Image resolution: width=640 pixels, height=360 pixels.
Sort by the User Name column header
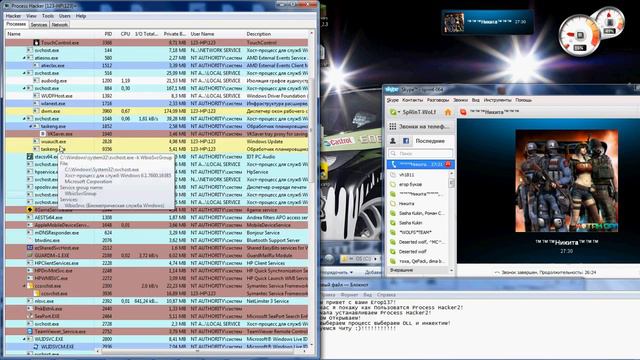(x=202, y=34)
